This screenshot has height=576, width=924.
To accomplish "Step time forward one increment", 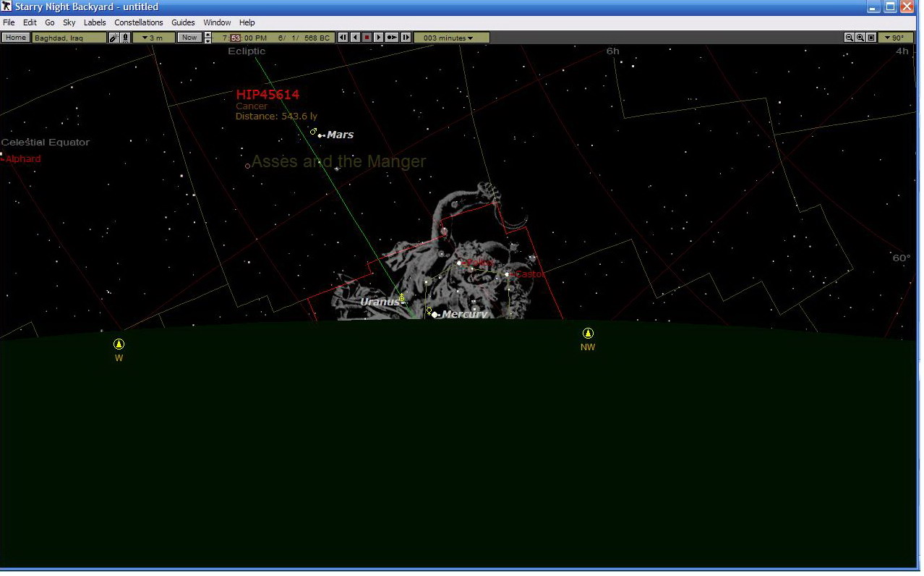I will (x=406, y=38).
